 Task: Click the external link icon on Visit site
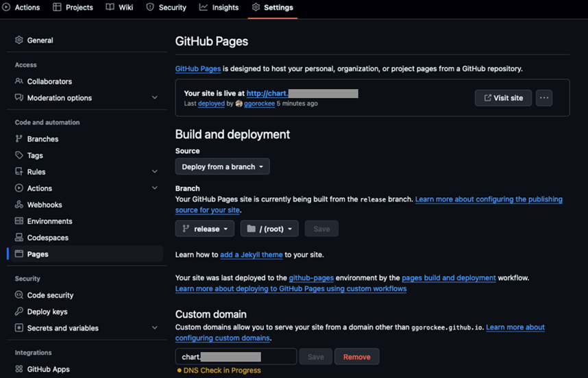487,98
